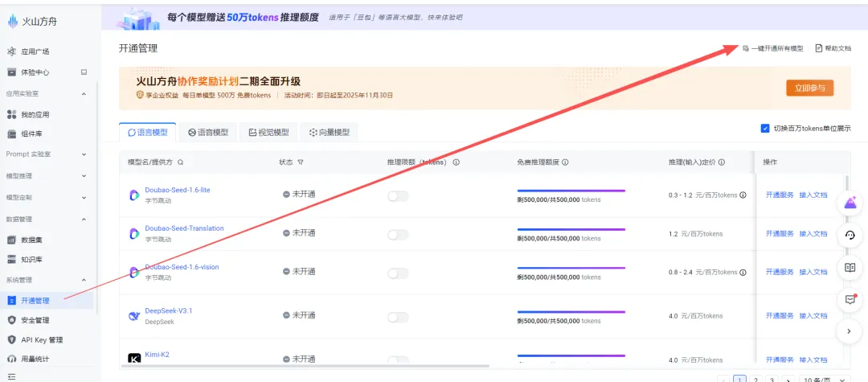Click free quota bar for Doubao-Seed-Translation
868x382 pixels.
571,229
